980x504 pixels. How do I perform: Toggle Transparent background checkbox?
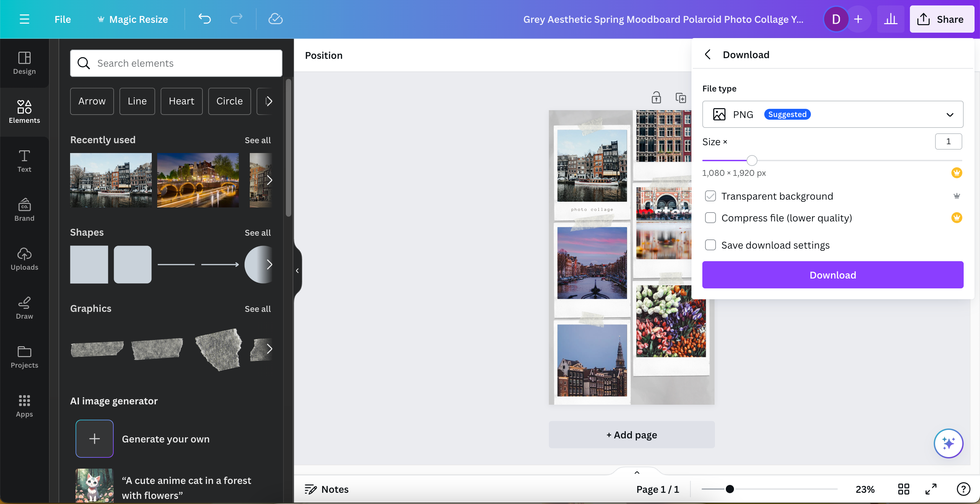coord(710,196)
